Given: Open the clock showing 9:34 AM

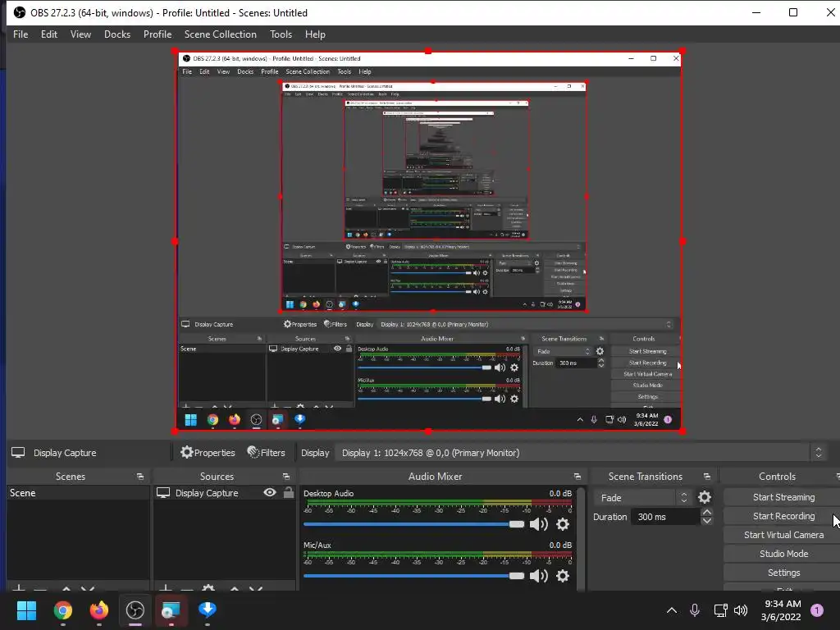Looking at the screenshot, I should click(781, 610).
